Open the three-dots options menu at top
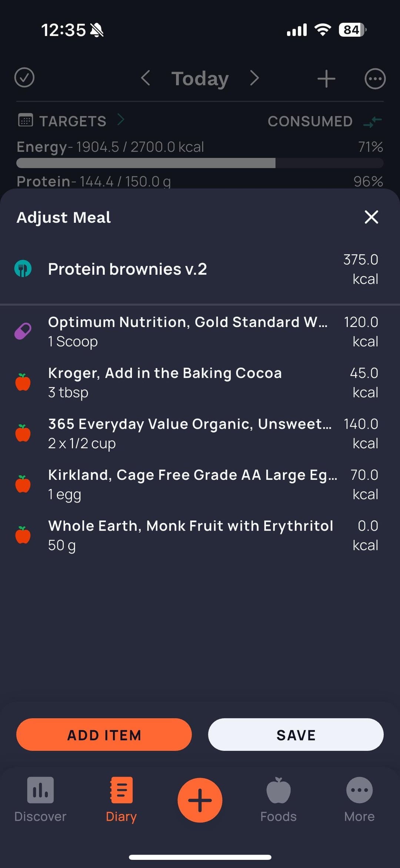The image size is (400, 868). point(375,79)
